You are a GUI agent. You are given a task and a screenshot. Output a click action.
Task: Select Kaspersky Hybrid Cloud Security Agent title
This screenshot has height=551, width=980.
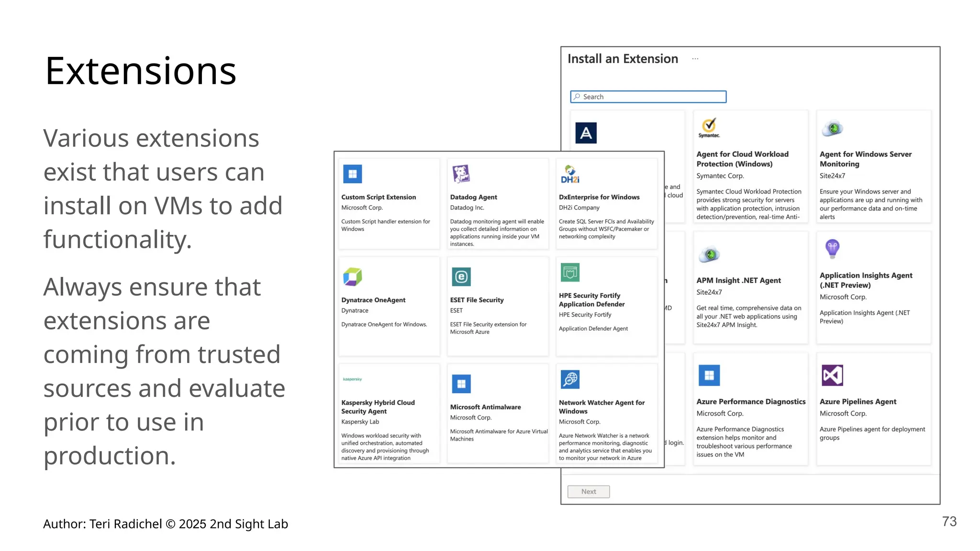tap(378, 407)
